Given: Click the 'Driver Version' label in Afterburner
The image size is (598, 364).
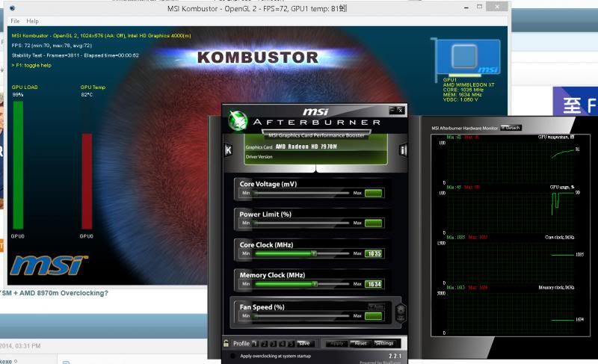Looking at the screenshot, I should pyautogui.click(x=259, y=157).
